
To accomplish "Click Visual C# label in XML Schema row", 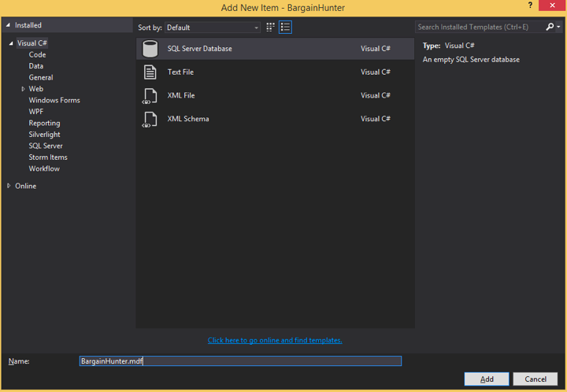I will click(376, 119).
